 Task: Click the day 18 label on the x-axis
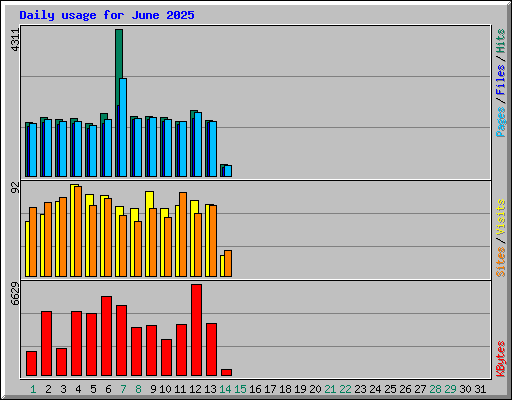coord(285,389)
